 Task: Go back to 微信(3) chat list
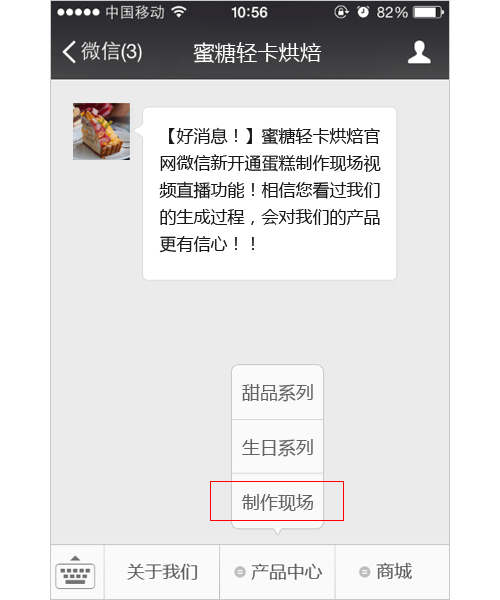click(102, 52)
